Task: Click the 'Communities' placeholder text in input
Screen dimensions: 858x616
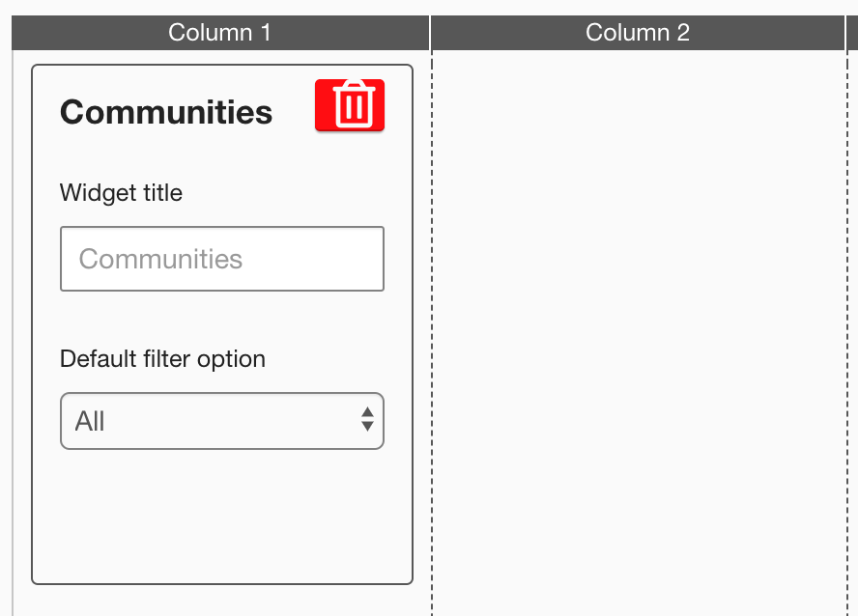Action: (x=160, y=259)
